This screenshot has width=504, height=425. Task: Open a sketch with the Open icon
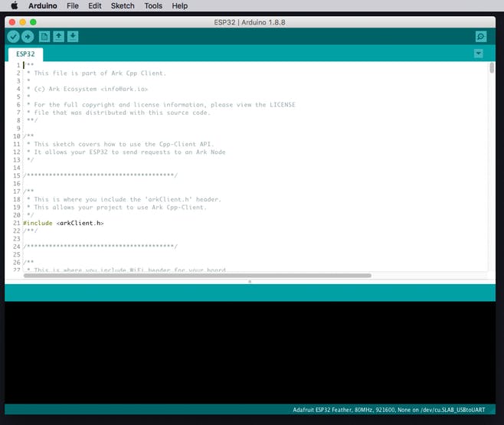pos(58,36)
